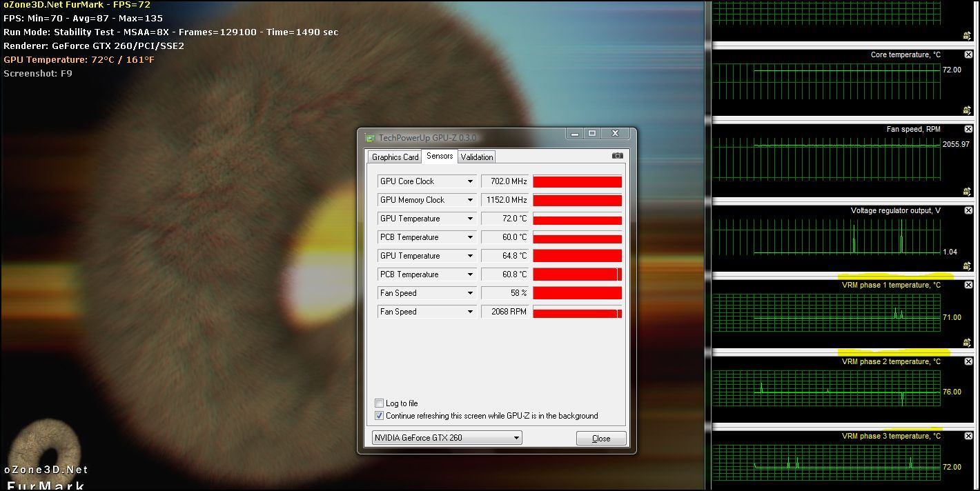Click the 1152.0 MHz value field
The height and width of the screenshot is (491, 980).
(x=505, y=200)
